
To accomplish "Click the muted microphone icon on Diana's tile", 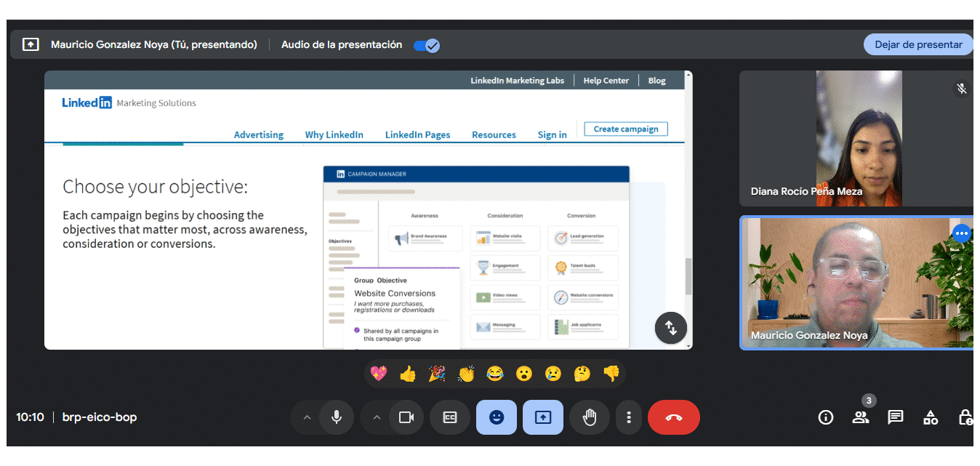I will click(x=961, y=89).
